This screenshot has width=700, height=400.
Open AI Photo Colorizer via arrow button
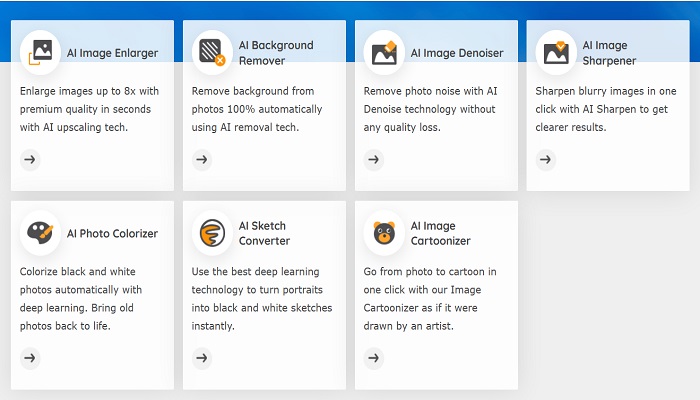coord(30,358)
